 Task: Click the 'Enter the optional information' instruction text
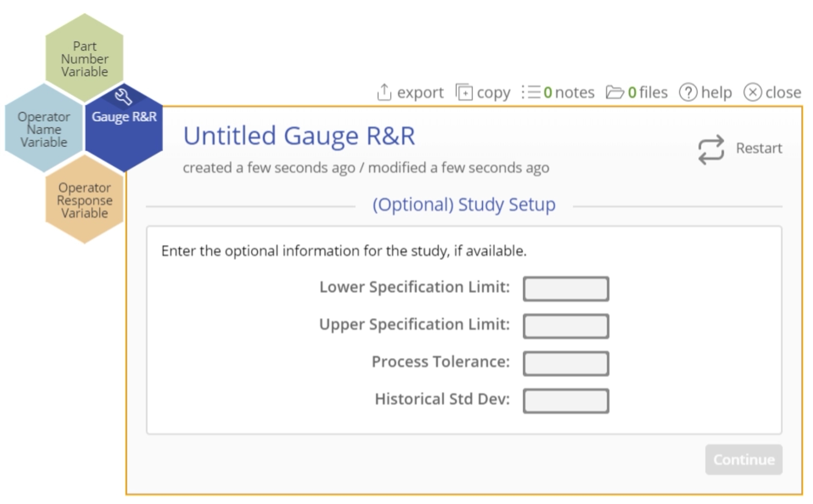pyautogui.click(x=344, y=251)
